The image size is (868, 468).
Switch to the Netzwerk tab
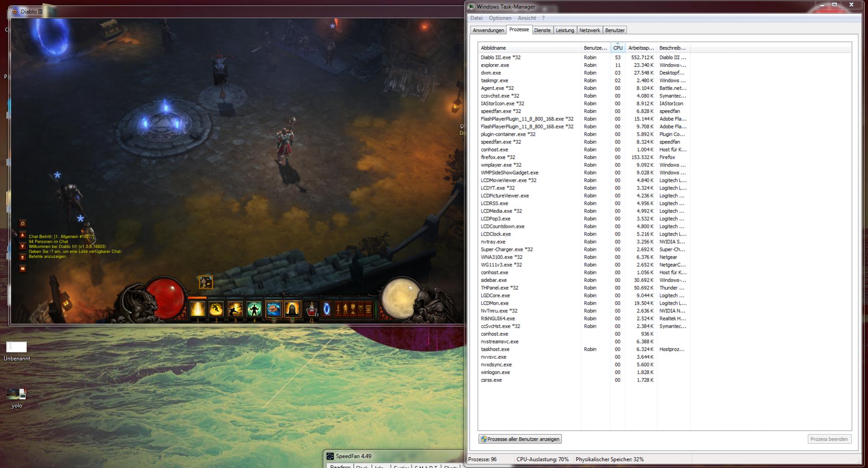click(590, 30)
